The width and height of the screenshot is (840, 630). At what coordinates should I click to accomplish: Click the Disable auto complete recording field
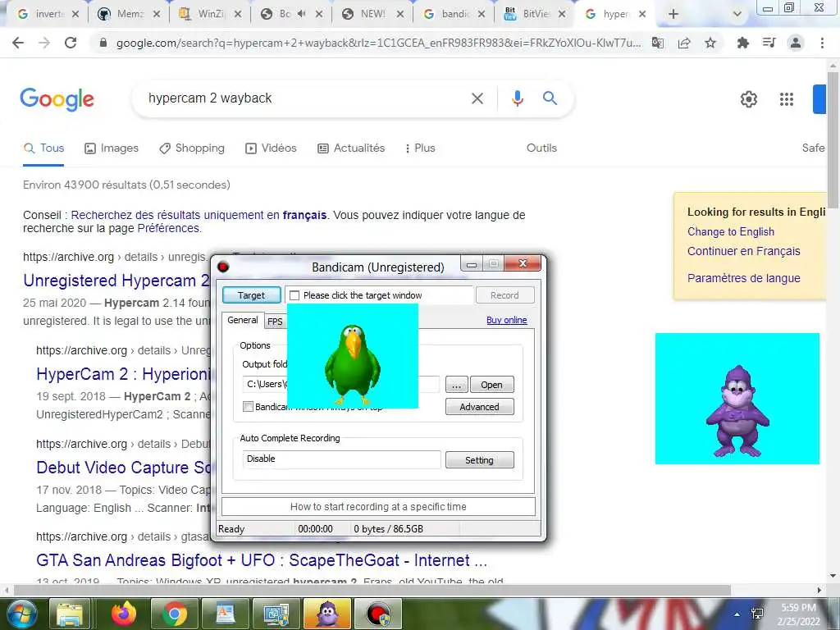coord(342,459)
